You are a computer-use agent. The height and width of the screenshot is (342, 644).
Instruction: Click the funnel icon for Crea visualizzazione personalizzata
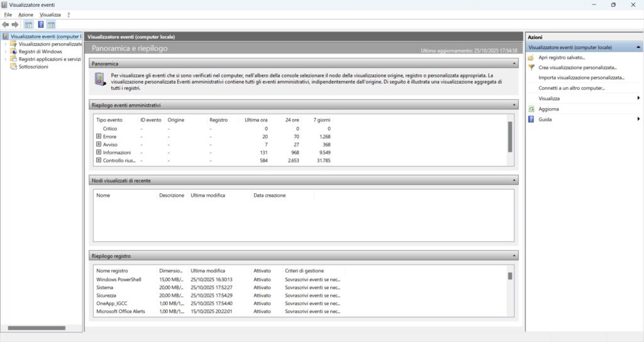click(x=531, y=67)
